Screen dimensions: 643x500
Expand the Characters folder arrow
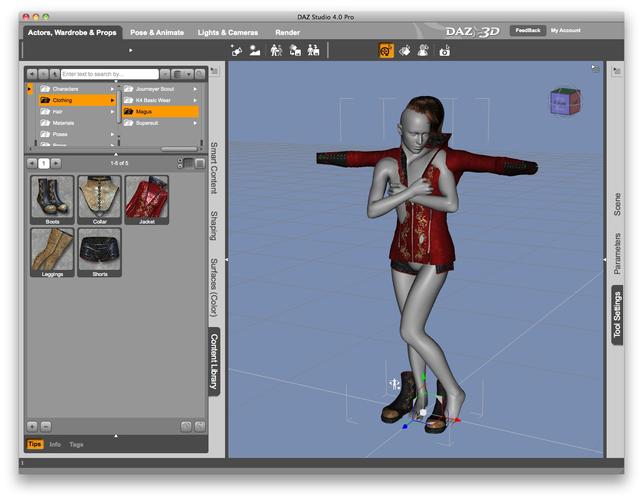(112, 89)
